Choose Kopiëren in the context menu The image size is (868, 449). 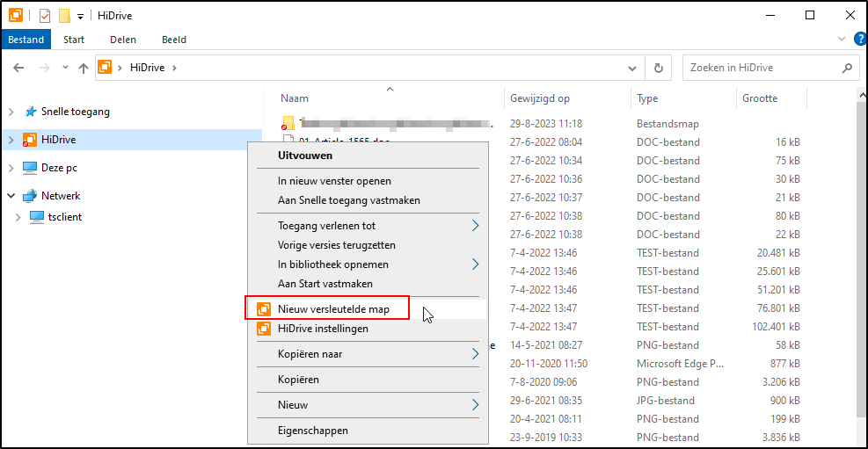368,380
